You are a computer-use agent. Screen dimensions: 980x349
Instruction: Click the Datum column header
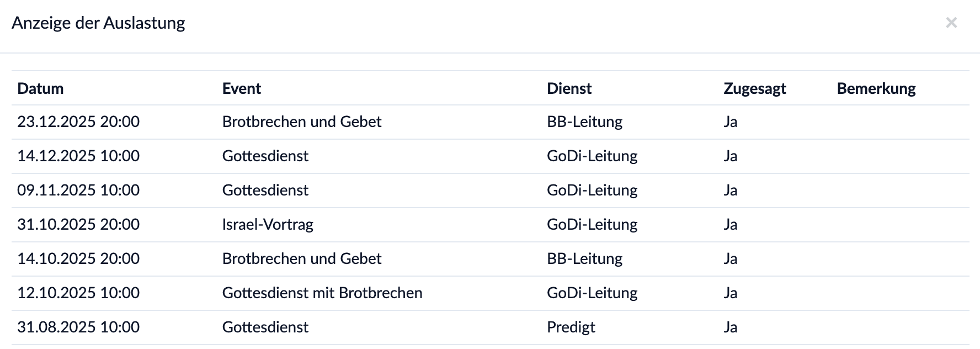tap(40, 88)
